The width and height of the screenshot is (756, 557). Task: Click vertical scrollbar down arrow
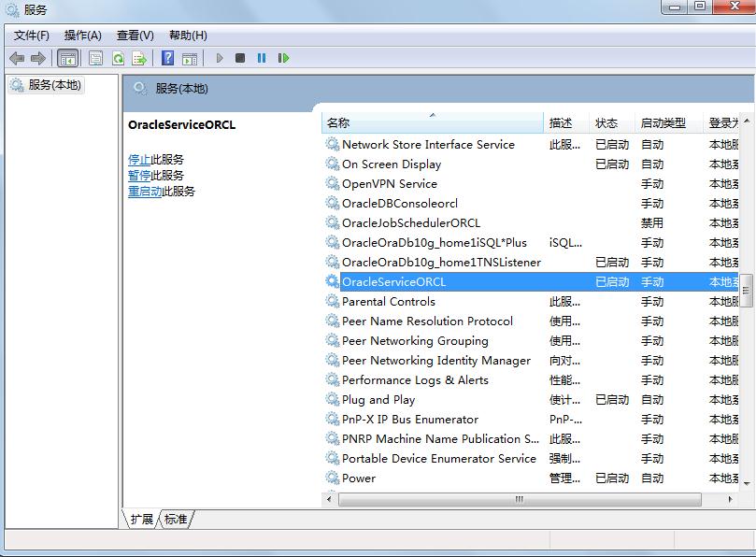point(747,483)
